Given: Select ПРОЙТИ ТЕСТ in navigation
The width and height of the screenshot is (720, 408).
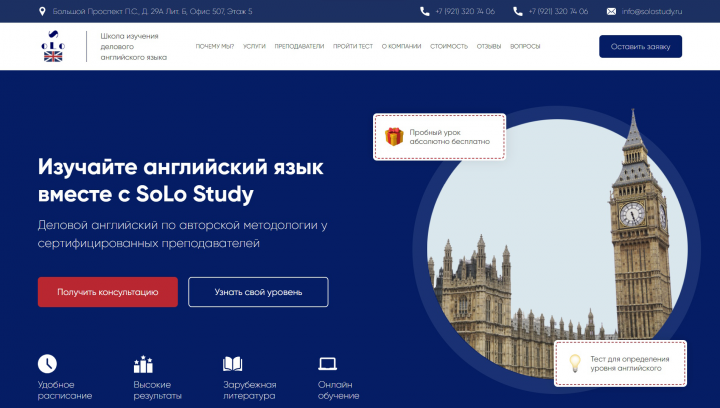Looking at the screenshot, I should [x=353, y=46].
